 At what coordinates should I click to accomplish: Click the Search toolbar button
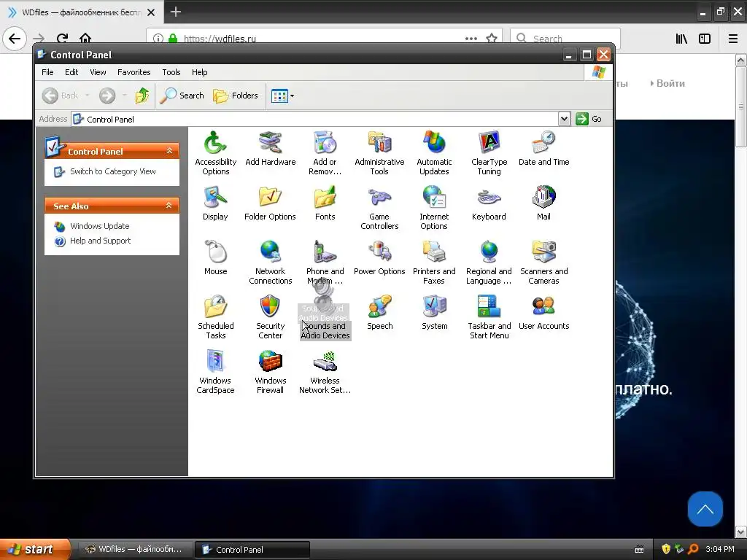tap(182, 96)
